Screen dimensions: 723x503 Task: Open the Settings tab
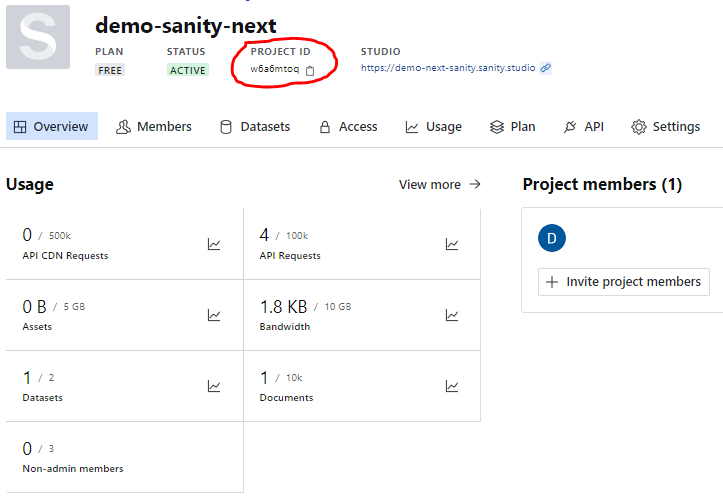pos(665,126)
